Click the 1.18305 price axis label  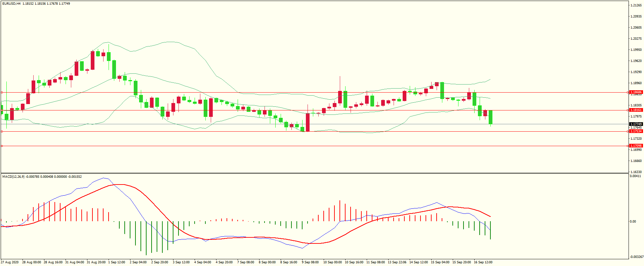click(x=636, y=105)
